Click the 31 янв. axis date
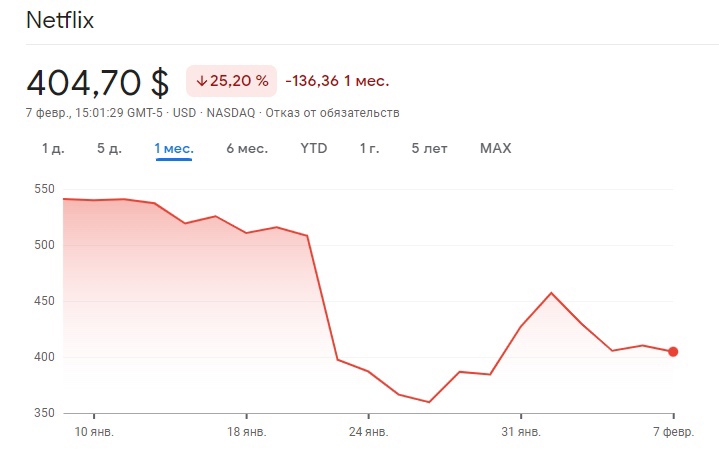Image resolution: width=719 pixels, height=452 pixels. tap(521, 431)
